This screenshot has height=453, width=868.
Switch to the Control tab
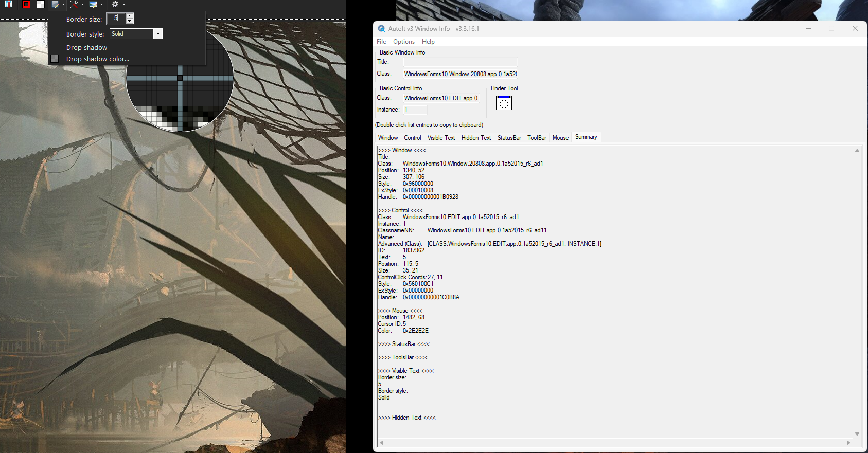pos(413,138)
